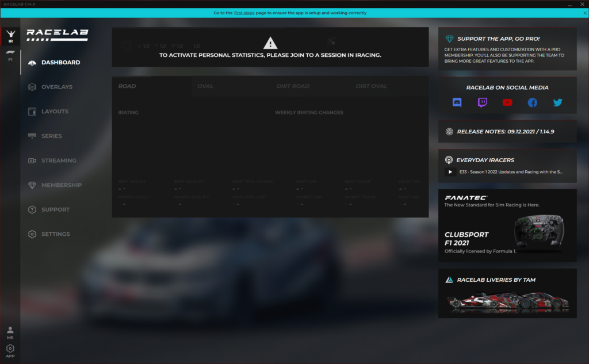Click the "iRating" chart label
The image size is (589, 364).
pyautogui.click(x=128, y=113)
